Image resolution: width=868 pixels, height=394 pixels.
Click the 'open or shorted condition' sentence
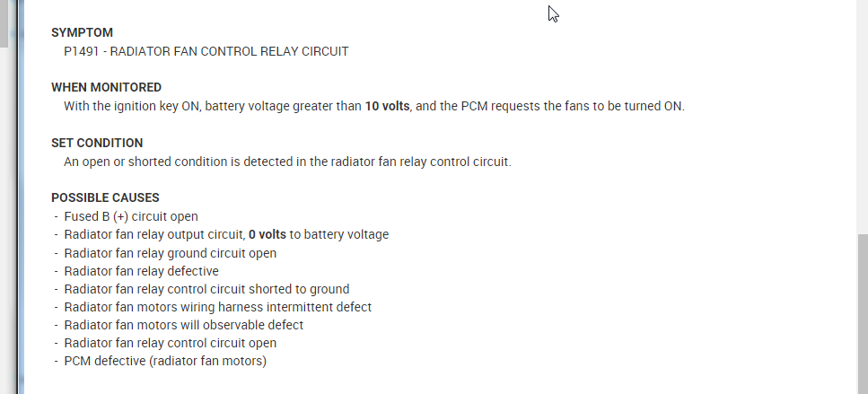point(287,162)
